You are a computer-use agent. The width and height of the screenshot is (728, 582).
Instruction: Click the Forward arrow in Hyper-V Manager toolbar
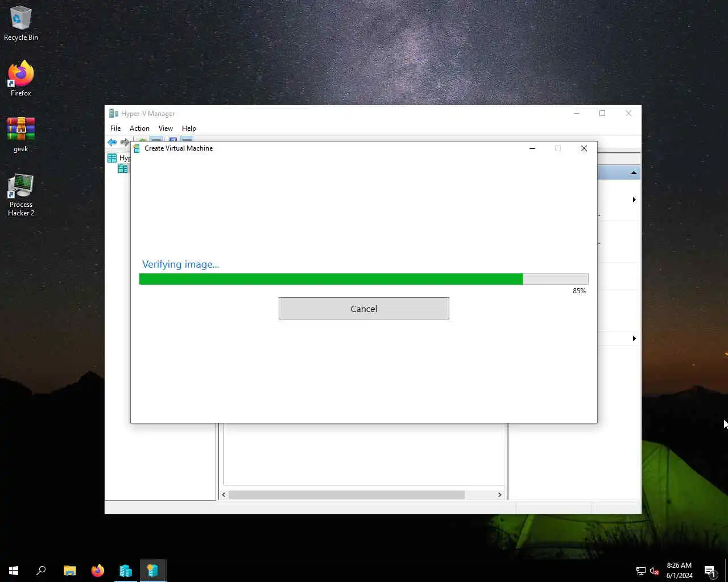125,142
